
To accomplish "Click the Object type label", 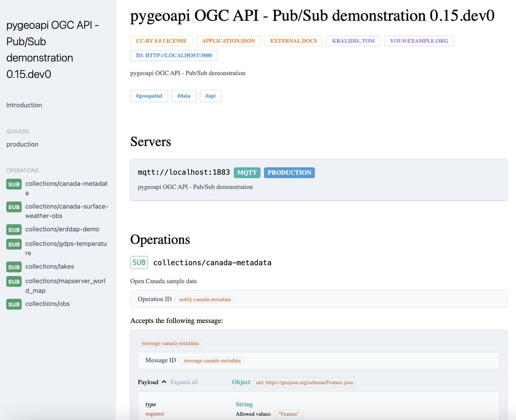I will (241, 382).
